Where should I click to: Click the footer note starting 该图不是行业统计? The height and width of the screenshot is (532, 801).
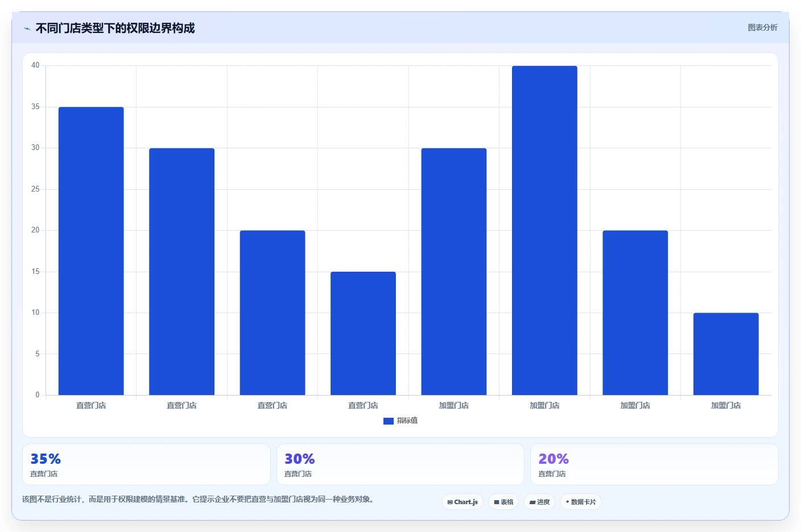(x=199, y=500)
